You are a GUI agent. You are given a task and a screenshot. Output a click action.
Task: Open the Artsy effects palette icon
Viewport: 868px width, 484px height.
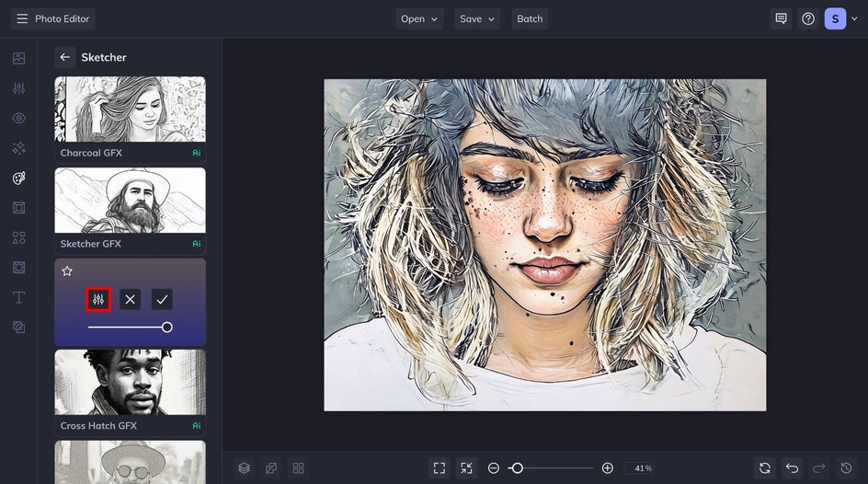pos(18,178)
